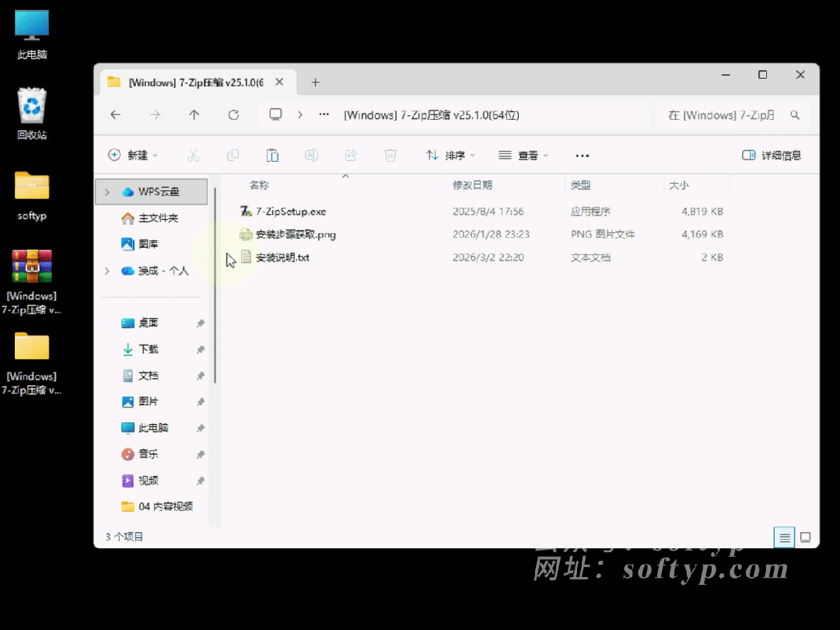The image size is (840, 630).
Task: Click the Cut scissors icon in toolbar
Action: pyautogui.click(x=194, y=156)
